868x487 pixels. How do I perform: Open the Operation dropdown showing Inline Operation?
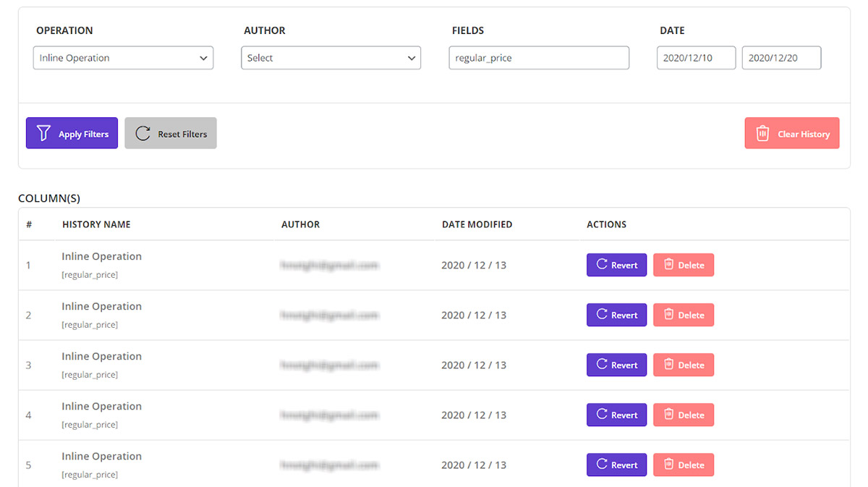pyautogui.click(x=123, y=58)
